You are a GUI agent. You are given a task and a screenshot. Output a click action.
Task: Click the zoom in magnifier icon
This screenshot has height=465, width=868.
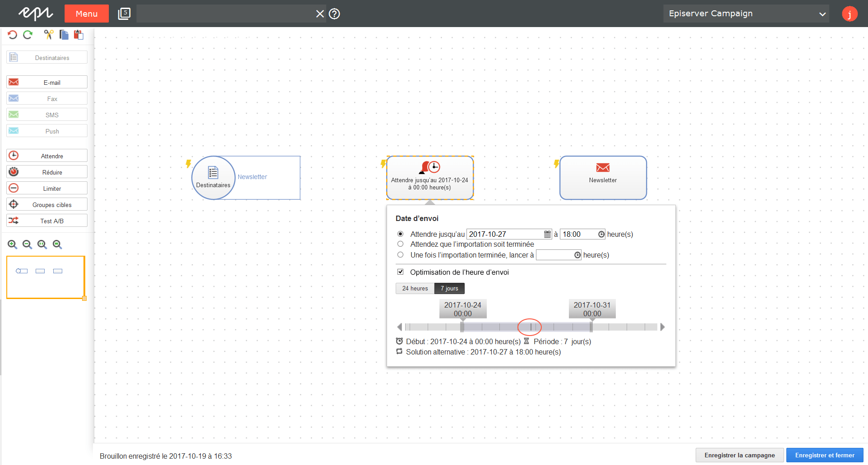[13, 244]
